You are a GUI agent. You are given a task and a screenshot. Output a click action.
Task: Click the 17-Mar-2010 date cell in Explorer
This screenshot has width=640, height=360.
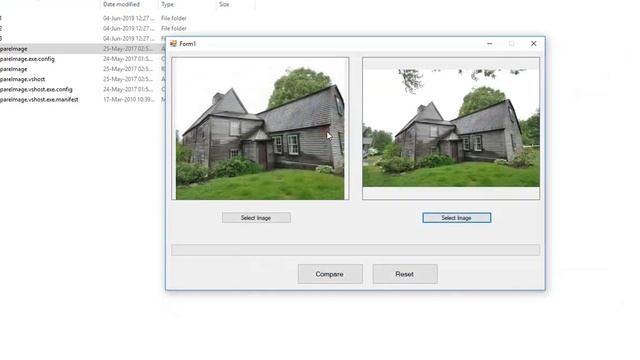[129, 100]
